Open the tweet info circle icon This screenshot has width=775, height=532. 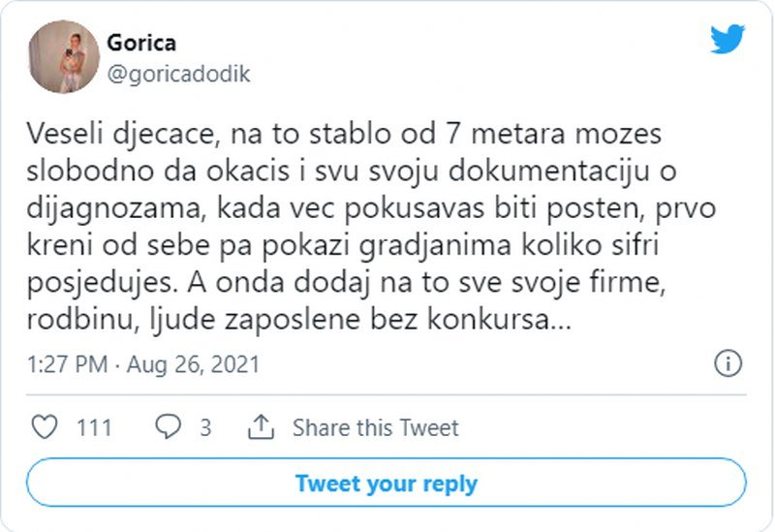(728, 363)
